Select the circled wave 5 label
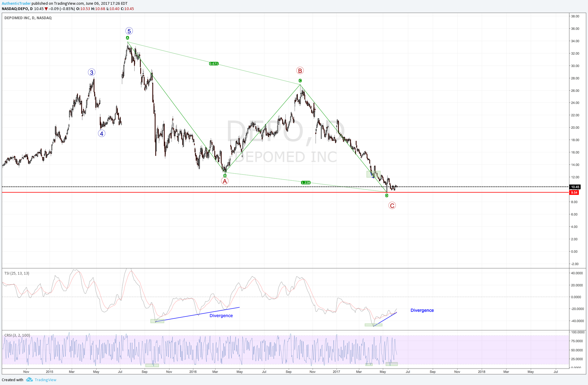The height and width of the screenshot is (385, 588). (x=129, y=31)
